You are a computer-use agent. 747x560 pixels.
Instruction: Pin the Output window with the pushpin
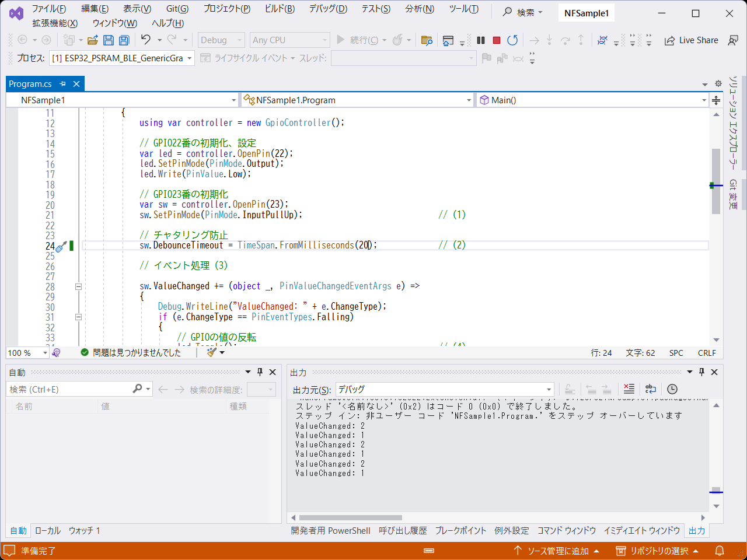pyautogui.click(x=701, y=372)
